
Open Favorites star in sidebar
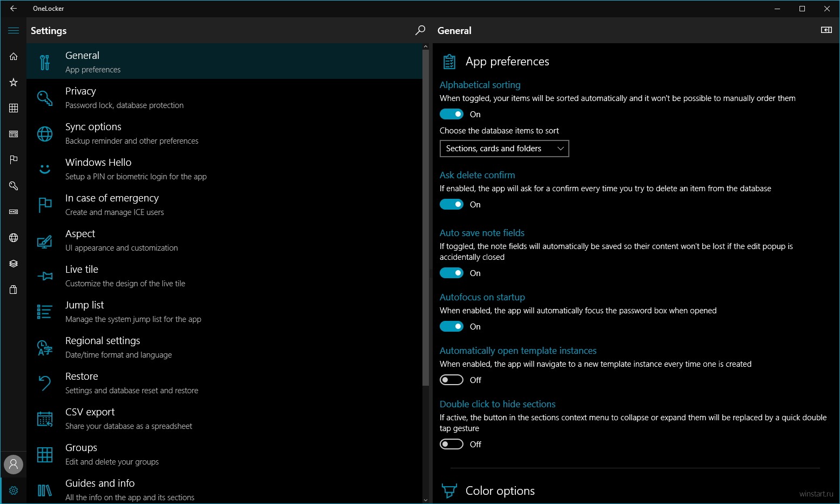[14, 82]
